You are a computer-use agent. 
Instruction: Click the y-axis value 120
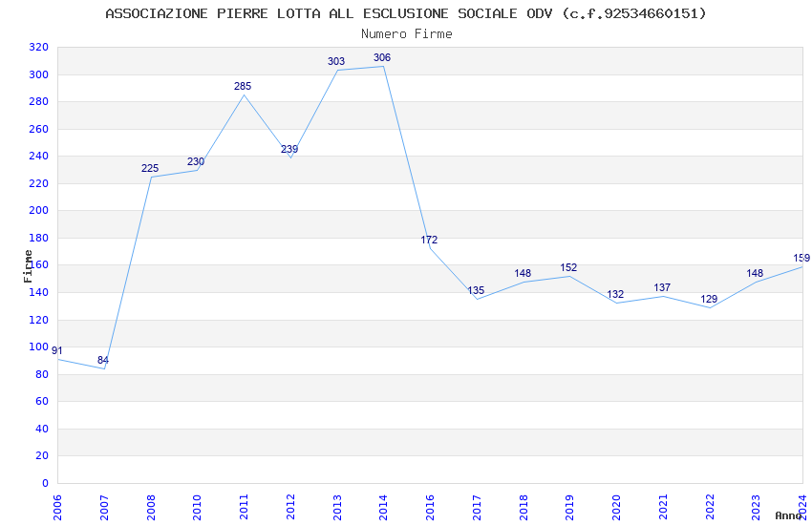39,320
